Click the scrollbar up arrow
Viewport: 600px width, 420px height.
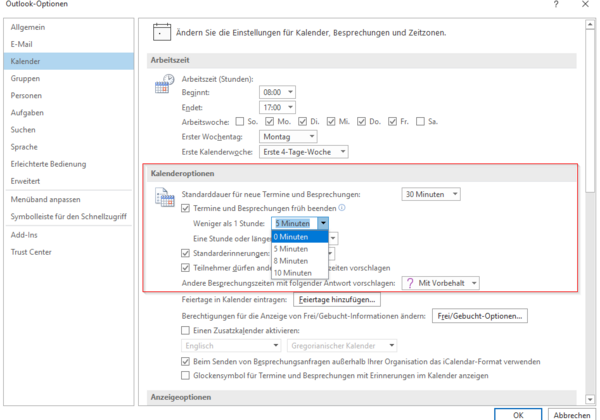(x=590, y=24)
